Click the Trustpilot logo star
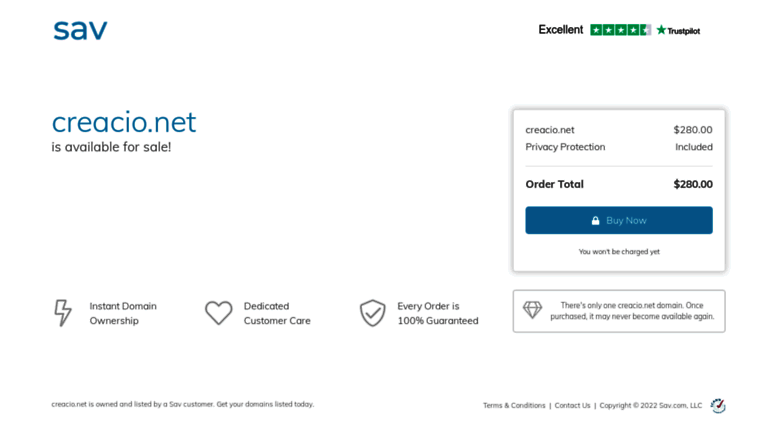Image resolution: width=777 pixels, height=423 pixels. tap(661, 30)
